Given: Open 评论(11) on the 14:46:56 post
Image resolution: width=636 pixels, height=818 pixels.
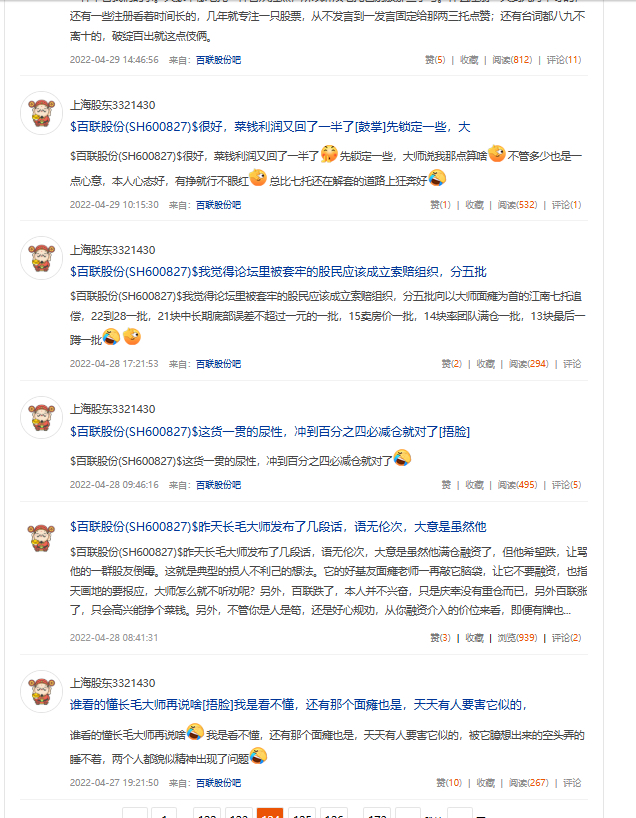Looking at the screenshot, I should 563,60.
